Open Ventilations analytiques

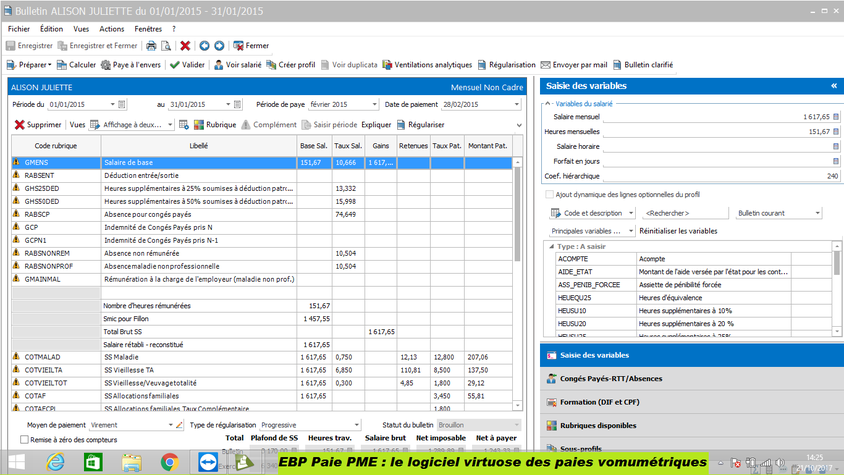427,65
